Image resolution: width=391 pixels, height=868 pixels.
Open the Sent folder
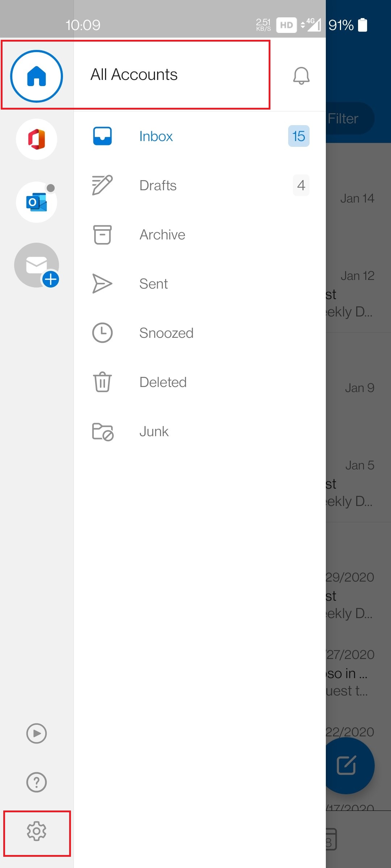click(199, 284)
